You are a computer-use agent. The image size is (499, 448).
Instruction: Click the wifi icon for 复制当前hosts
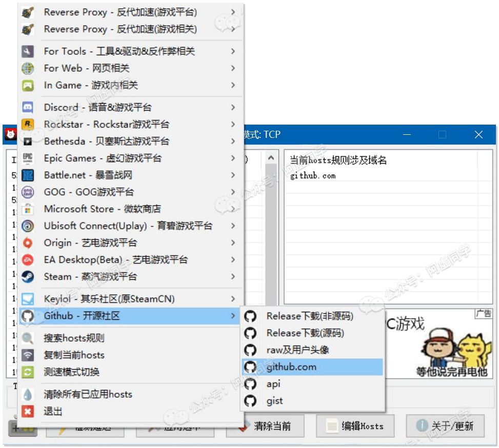tap(28, 355)
